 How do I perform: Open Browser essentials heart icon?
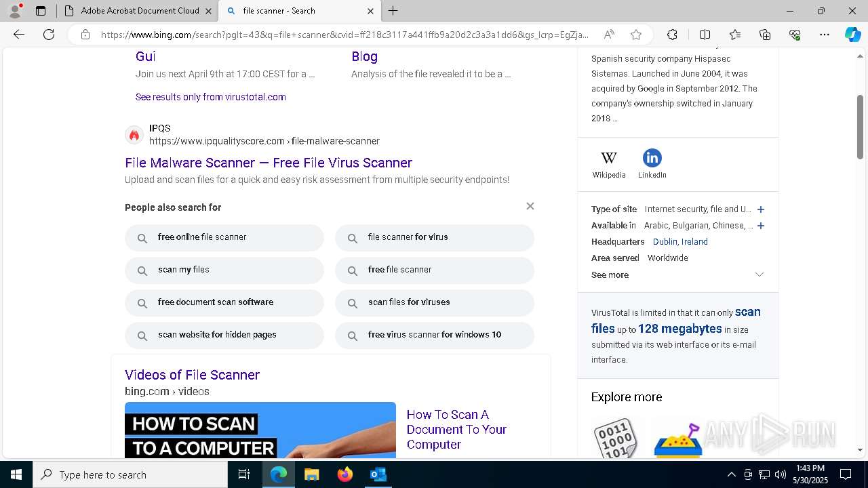pyautogui.click(x=795, y=35)
